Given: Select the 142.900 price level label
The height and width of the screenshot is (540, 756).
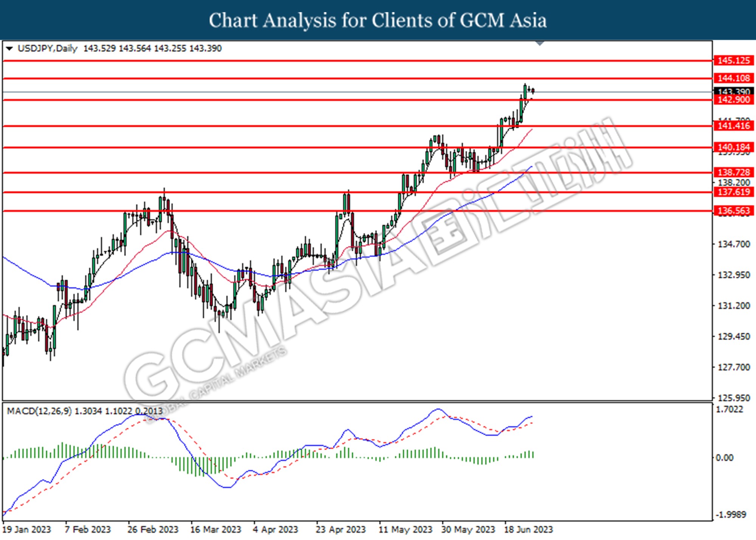Looking at the screenshot, I should (733, 100).
